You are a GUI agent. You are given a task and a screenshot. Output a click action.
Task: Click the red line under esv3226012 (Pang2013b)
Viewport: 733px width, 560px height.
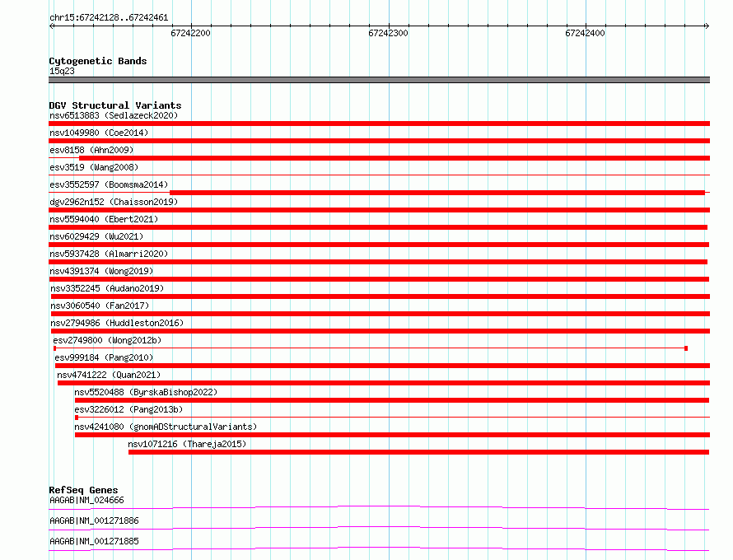(x=392, y=417)
